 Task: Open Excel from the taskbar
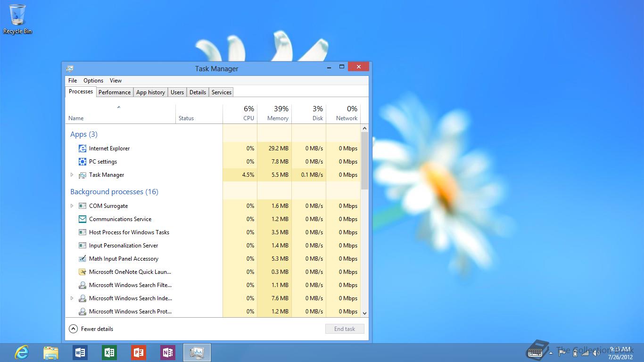tap(109, 353)
